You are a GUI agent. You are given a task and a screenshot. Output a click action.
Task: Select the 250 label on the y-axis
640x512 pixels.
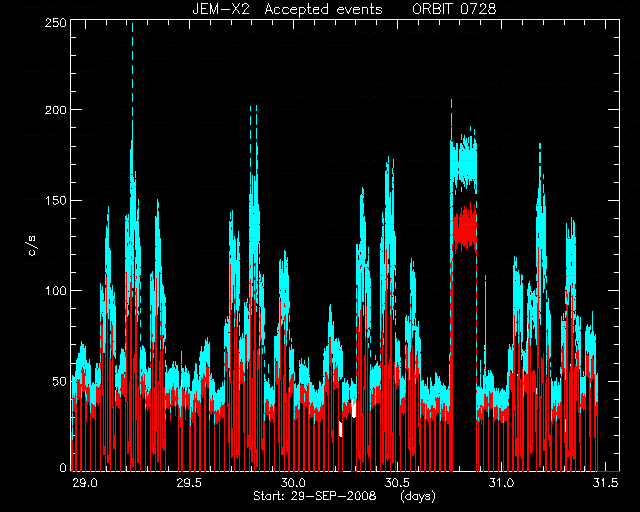point(56,23)
